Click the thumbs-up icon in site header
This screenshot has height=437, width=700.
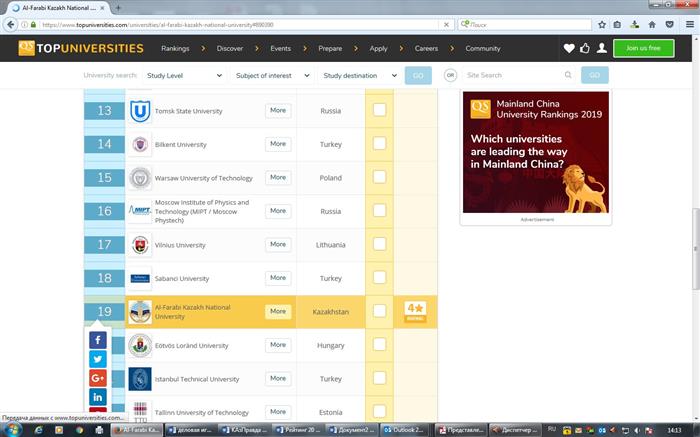[585, 48]
